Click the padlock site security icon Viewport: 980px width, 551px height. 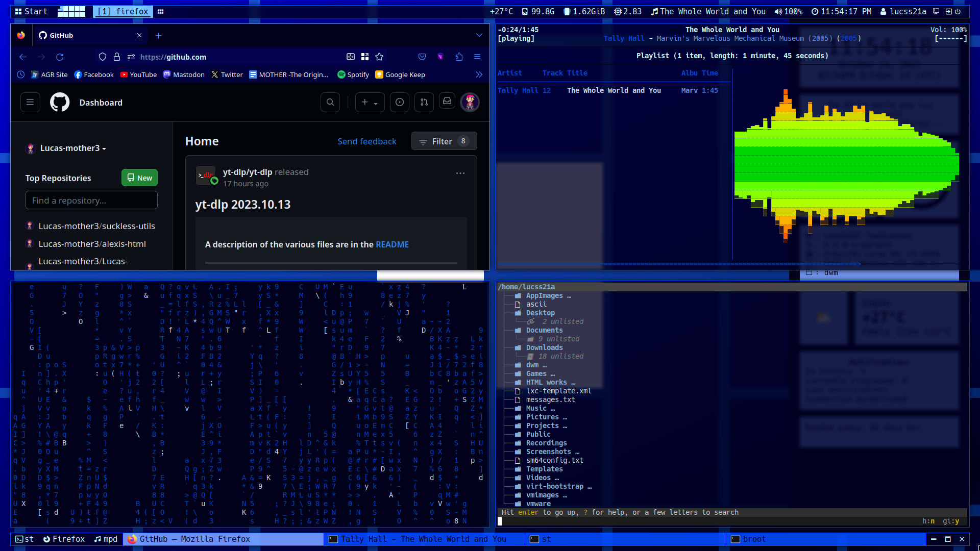tap(117, 57)
